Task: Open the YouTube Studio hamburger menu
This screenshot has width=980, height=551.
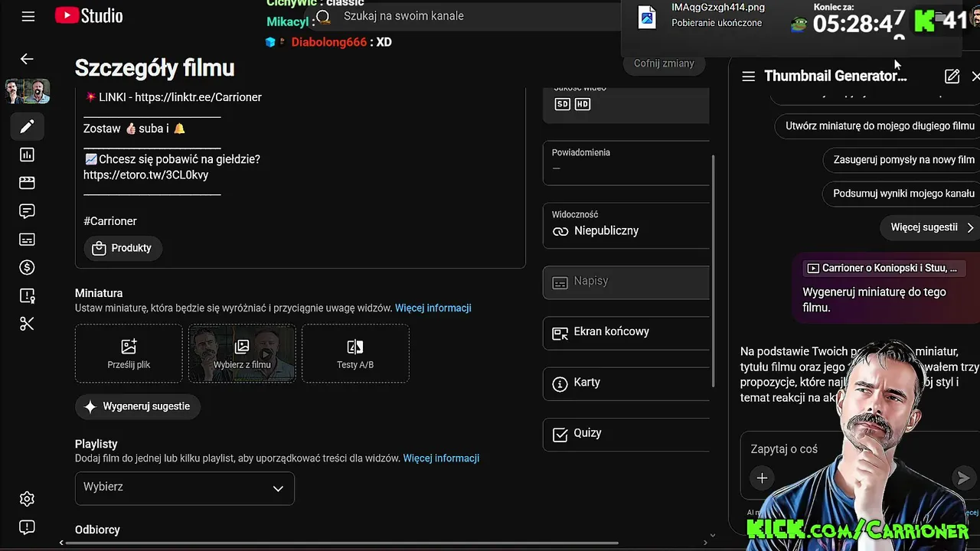Action: [28, 16]
